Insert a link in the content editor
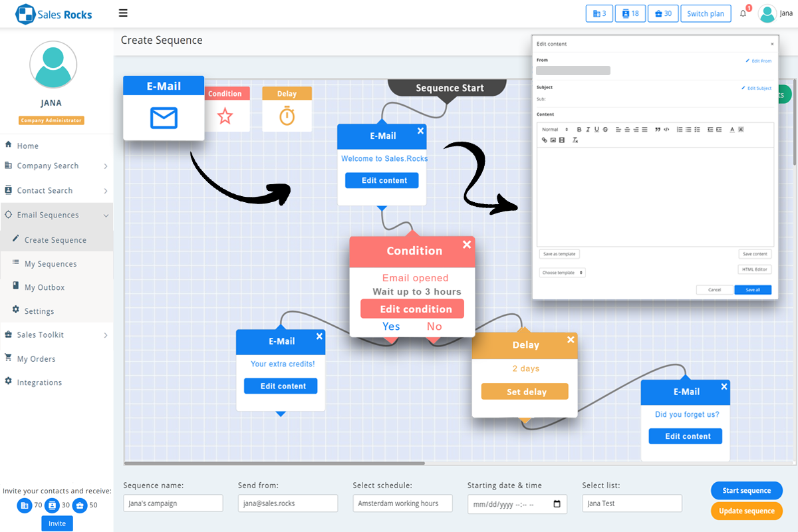This screenshot has width=798, height=532. pyautogui.click(x=544, y=140)
